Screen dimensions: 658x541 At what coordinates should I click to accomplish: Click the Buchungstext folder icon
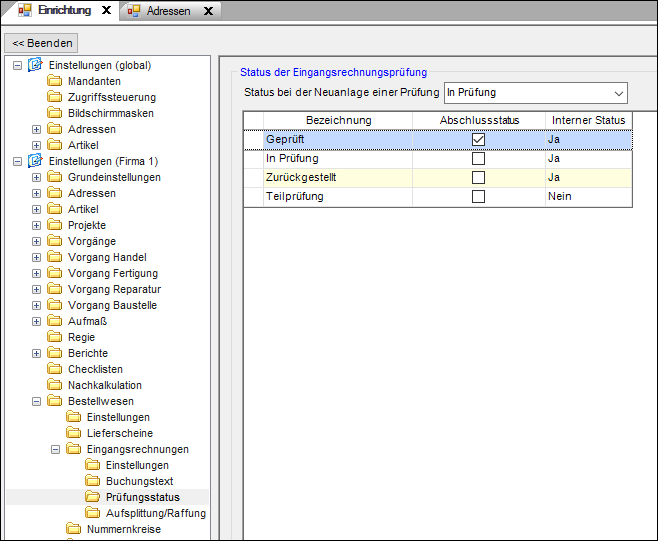[93, 481]
